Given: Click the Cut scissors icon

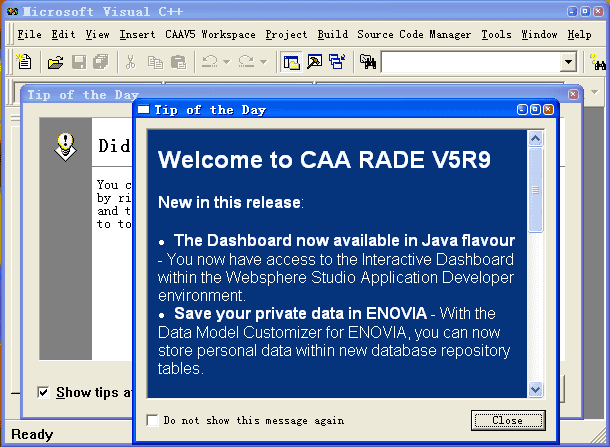Looking at the screenshot, I should [x=131, y=62].
